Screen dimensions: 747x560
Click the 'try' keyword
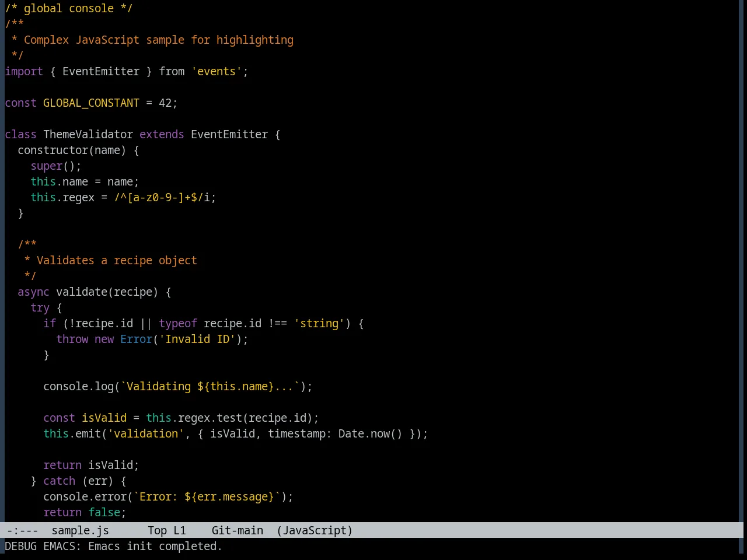(x=40, y=307)
